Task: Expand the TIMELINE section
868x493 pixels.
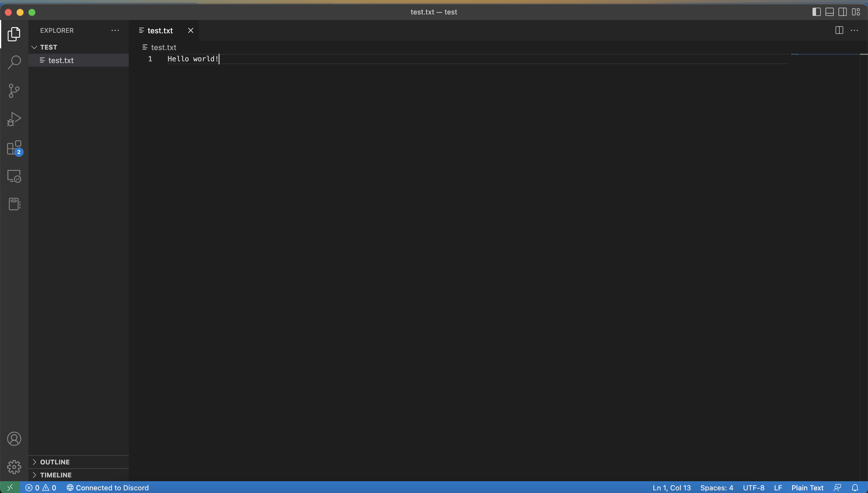Action: (56, 475)
